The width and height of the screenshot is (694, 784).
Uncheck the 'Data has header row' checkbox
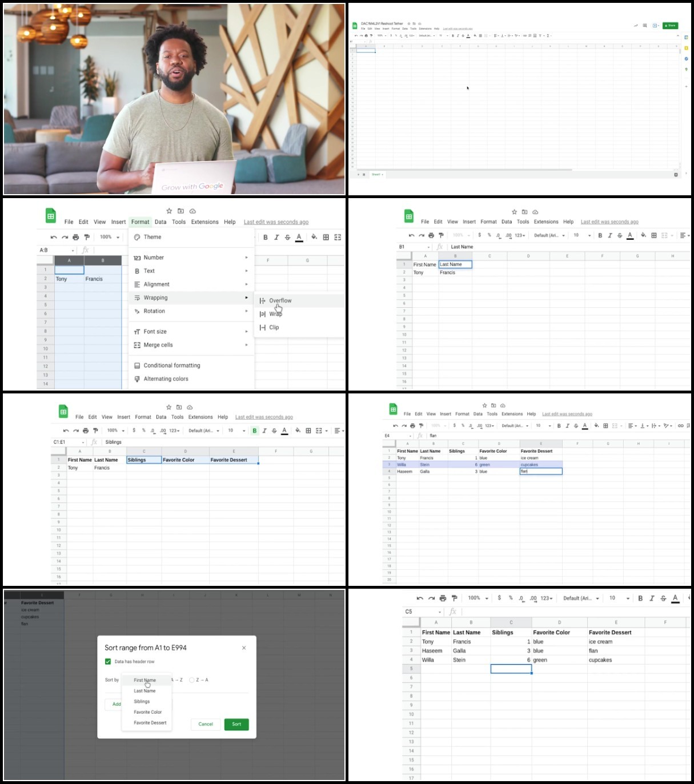point(108,661)
